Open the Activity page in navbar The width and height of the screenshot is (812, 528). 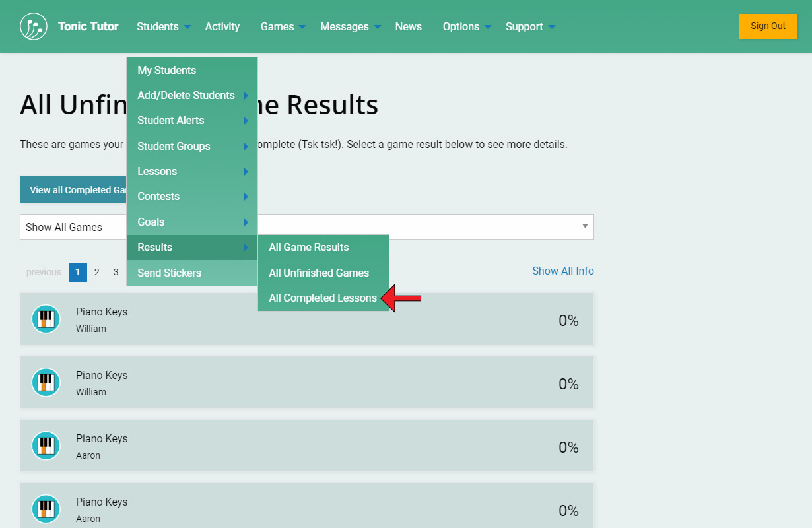pyautogui.click(x=222, y=26)
